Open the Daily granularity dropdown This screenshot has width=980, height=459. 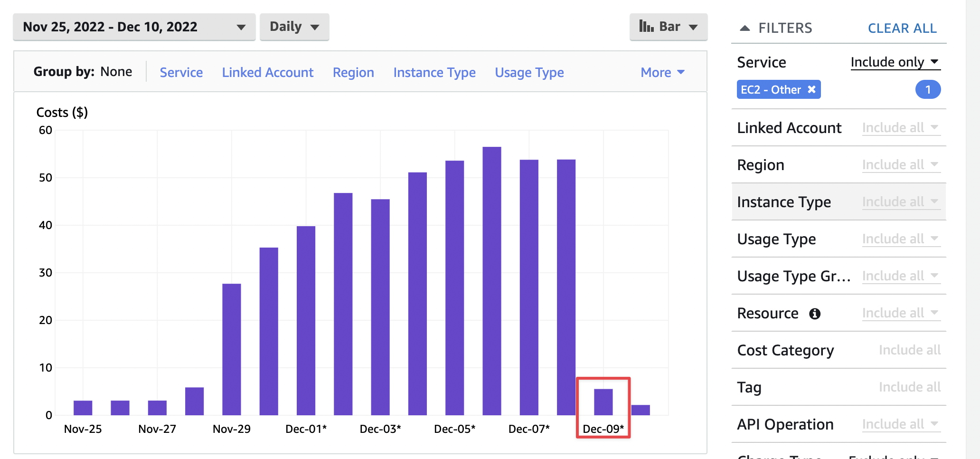[x=294, y=27]
